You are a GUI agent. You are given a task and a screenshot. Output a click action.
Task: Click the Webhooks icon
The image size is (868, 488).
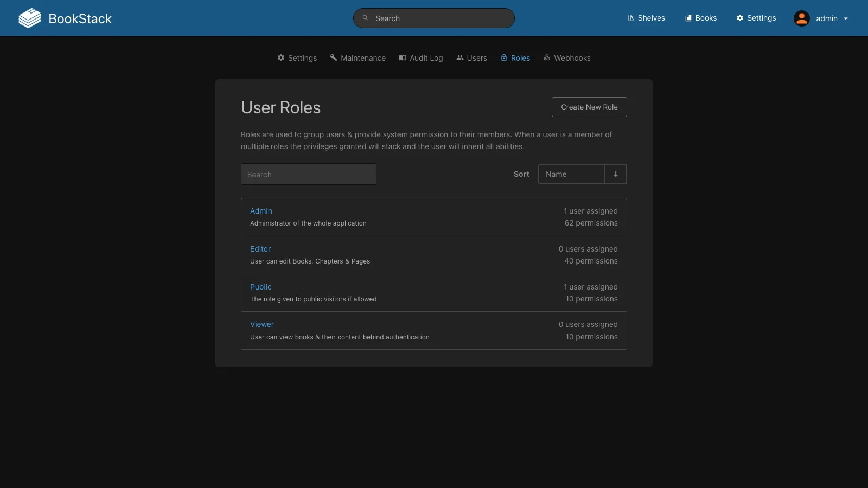pyautogui.click(x=547, y=57)
